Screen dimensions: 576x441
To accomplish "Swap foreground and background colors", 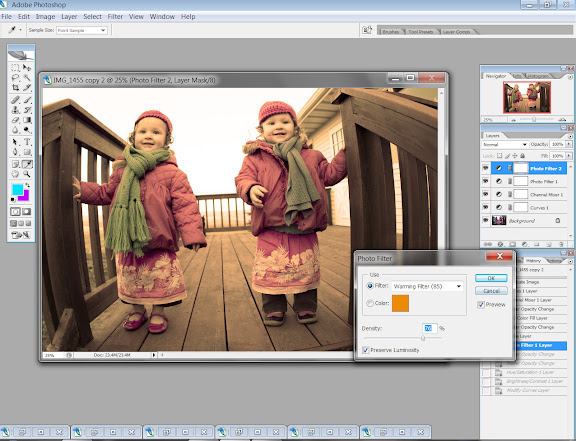I will (x=28, y=185).
